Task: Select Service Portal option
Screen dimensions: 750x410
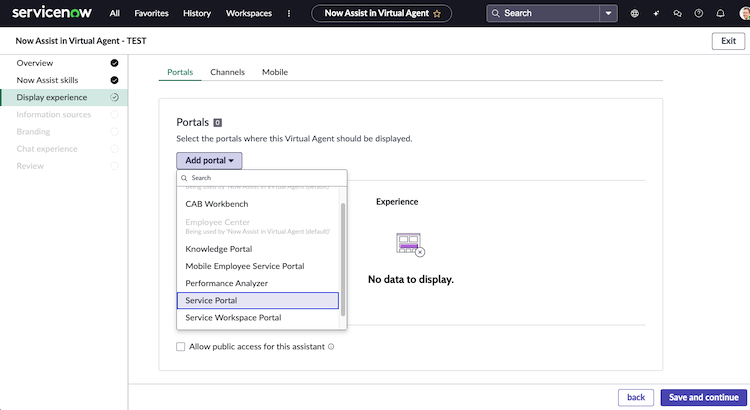Action: [258, 300]
